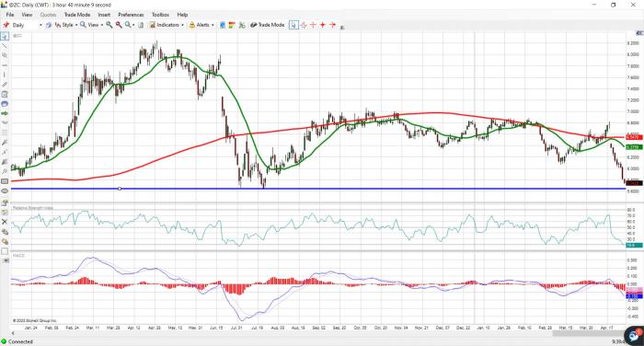The width and height of the screenshot is (644, 346).
Task: Click the zoom in magnifier icon
Action: [109, 25]
